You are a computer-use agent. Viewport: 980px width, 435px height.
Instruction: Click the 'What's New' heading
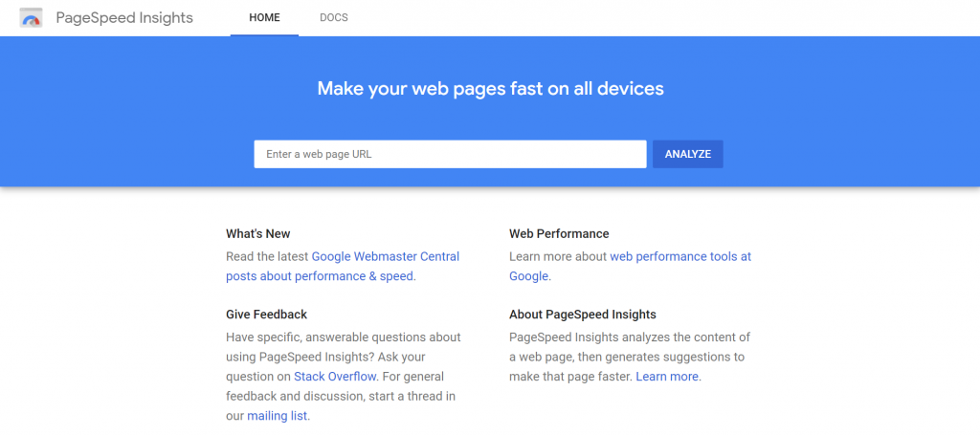(x=258, y=233)
